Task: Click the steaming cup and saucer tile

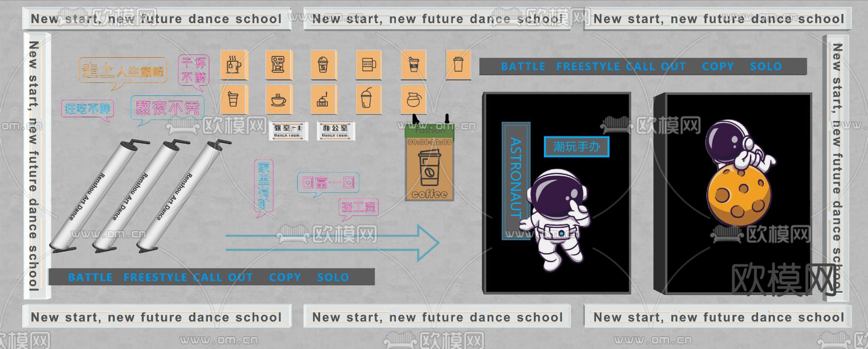Action: tap(278, 100)
